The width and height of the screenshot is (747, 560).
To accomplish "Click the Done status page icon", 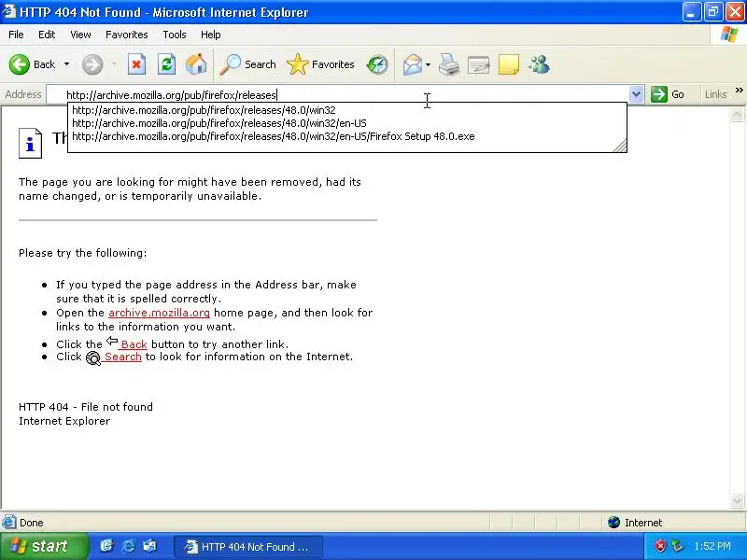I will (x=9, y=523).
